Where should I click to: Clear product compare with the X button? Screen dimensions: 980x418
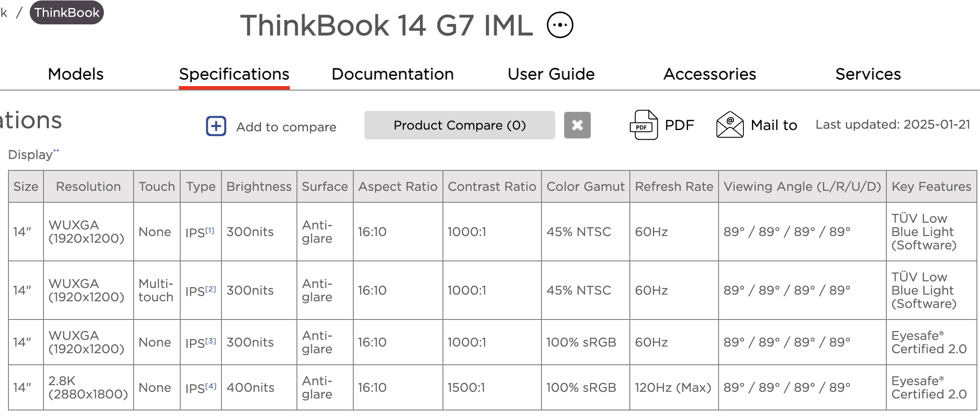[x=577, y=125]
